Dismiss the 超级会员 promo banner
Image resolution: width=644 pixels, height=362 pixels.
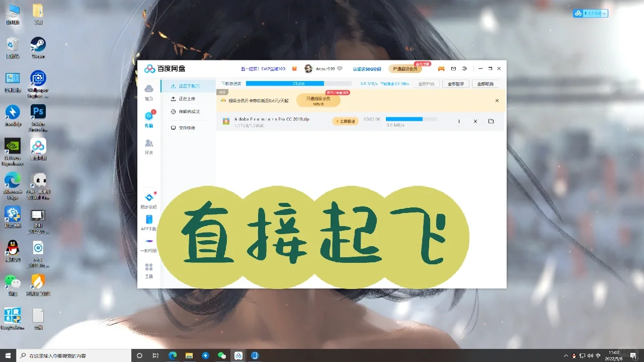[497, 100]
